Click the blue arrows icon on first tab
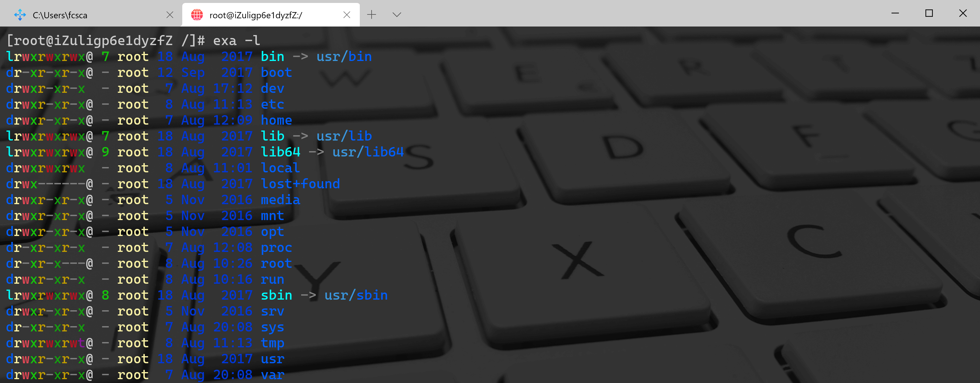This screenshot has width=980, height=383. 20,15
